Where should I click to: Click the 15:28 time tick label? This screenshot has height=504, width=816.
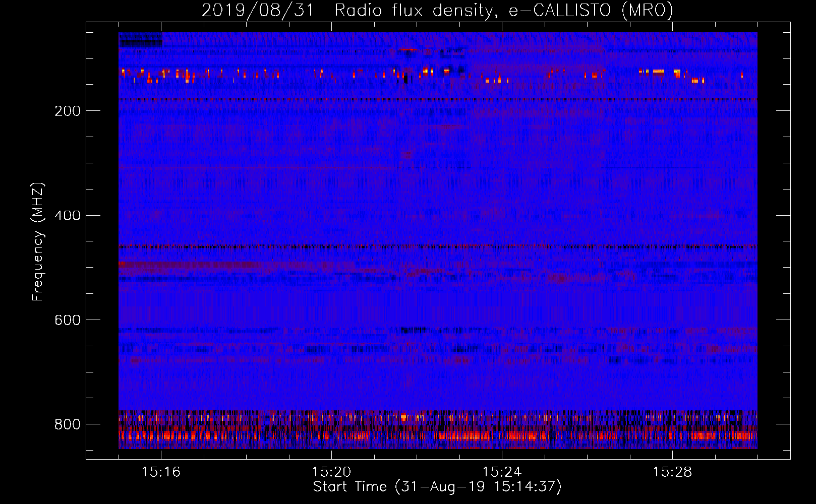tap(672, 472)
